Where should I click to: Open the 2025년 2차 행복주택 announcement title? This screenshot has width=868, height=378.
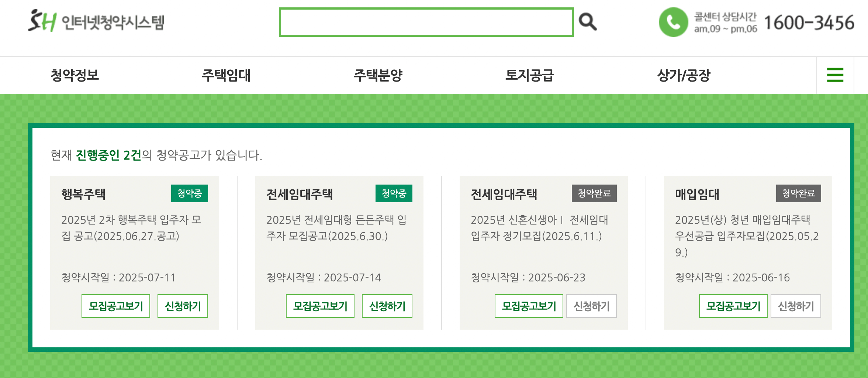[x=131, y=228]
